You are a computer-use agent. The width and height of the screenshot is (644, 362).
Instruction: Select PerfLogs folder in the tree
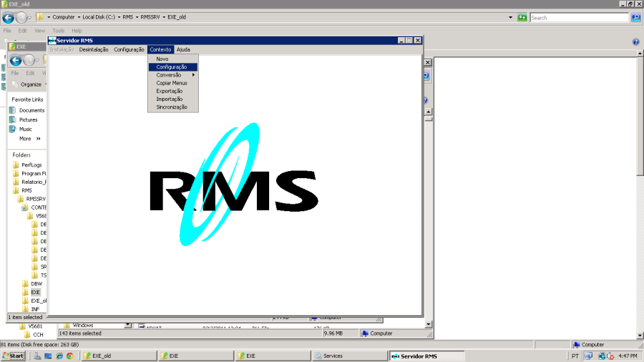(31, 165)
